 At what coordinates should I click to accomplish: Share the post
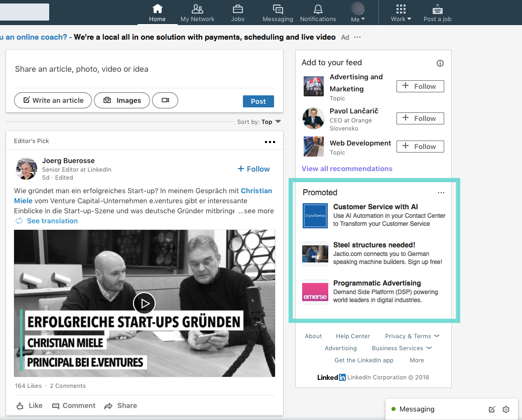(x=120, y=405)
